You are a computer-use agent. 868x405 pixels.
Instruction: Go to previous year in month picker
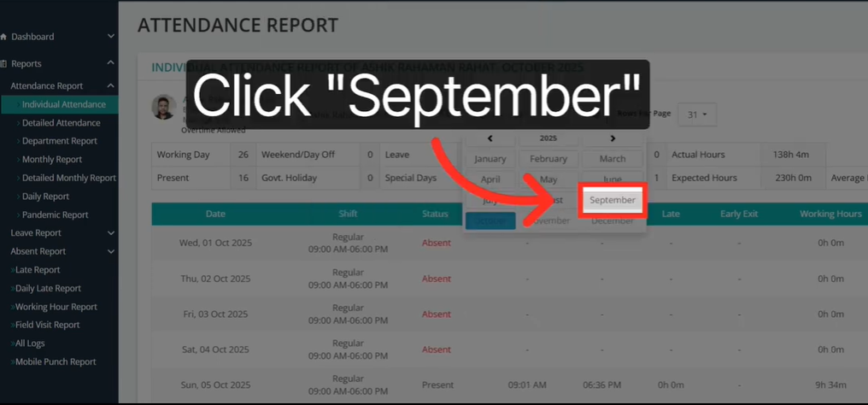point(490,138)
